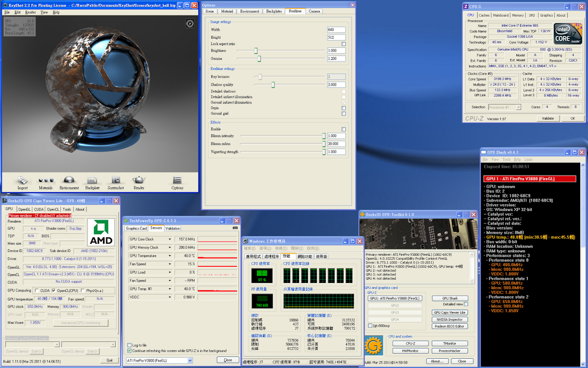Click the CPU-Z title bar icon
This screenshot has height=368, width=588.
pos(466,6)
